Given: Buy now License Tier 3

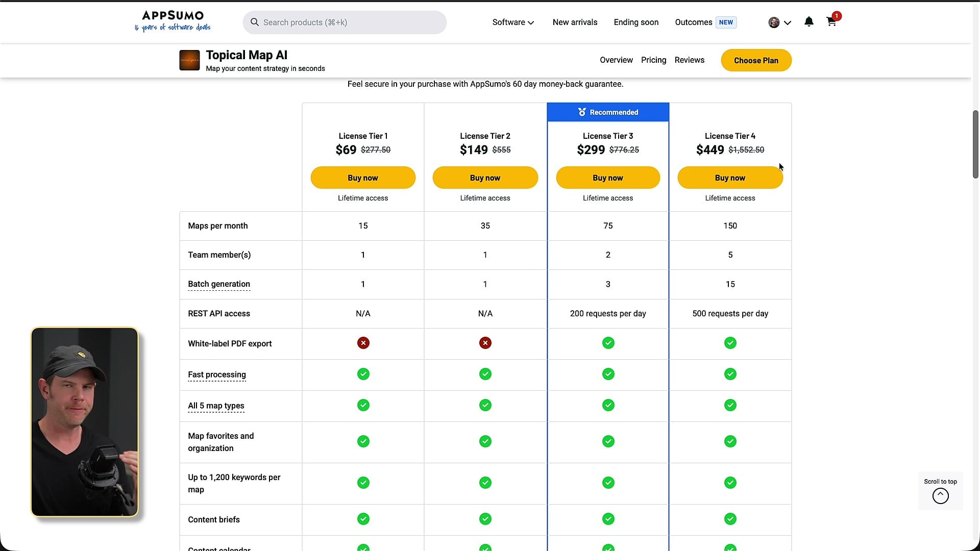Looking at the screenshot, I should pyautogui.click(x=608, y=178).
